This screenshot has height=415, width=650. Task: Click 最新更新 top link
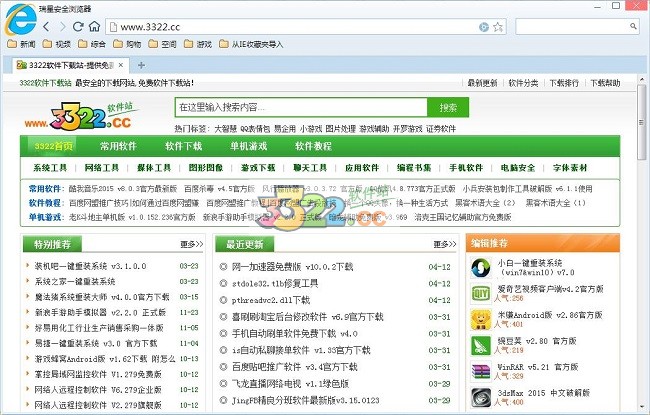coord(482,83)
